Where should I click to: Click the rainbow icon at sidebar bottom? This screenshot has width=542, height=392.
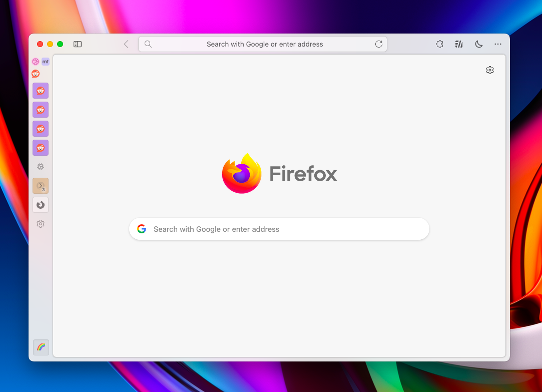41,347
